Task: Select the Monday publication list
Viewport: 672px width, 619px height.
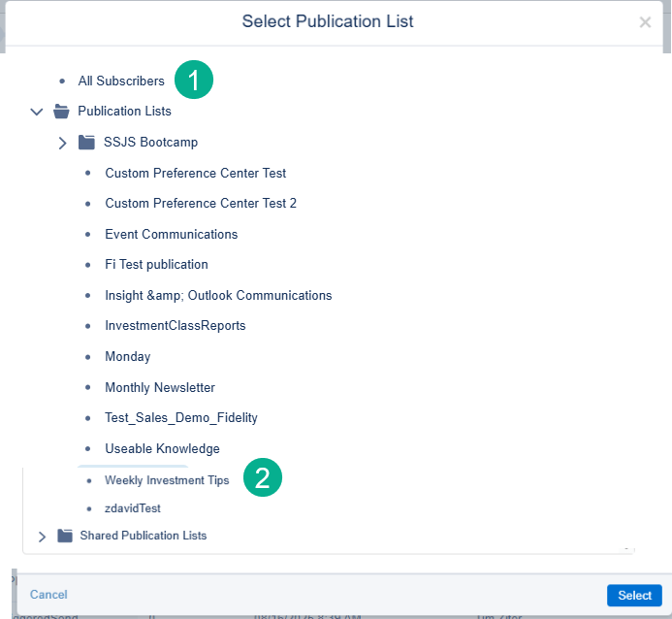Action: click(127, 357)
